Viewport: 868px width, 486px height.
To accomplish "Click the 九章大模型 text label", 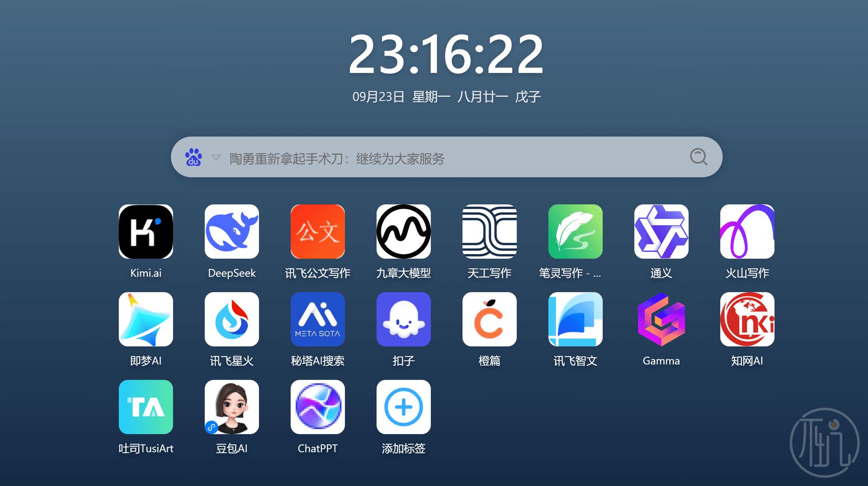I will (403, 273).
